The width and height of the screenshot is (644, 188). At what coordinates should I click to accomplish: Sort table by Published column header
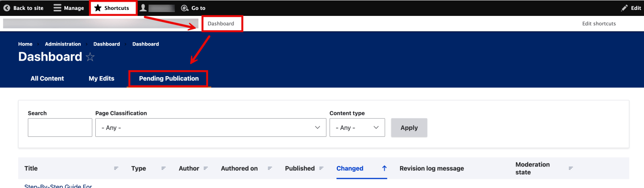(300, 168)
